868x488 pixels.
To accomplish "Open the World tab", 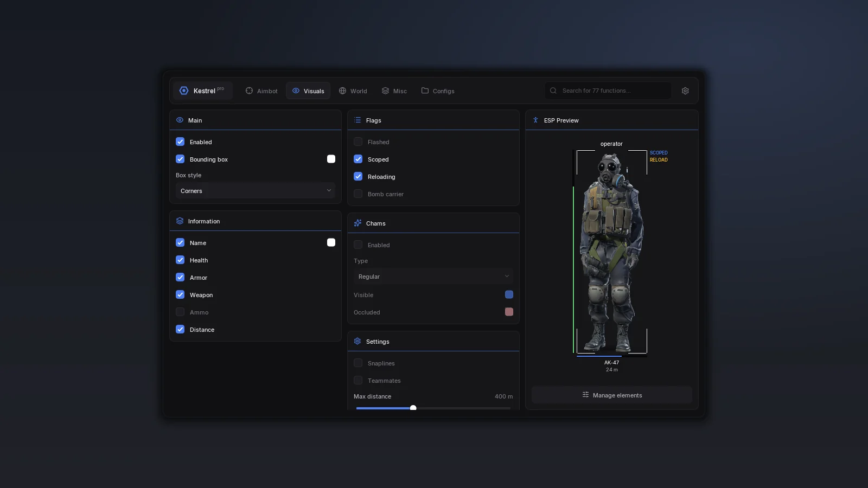I will pyautogui.click(x=353, y=91).
